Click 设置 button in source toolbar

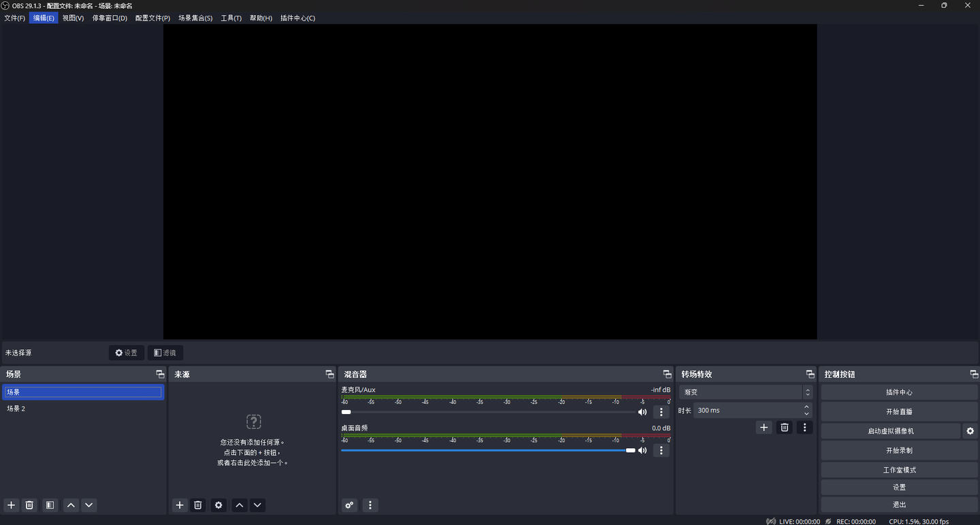pos(127,353)
